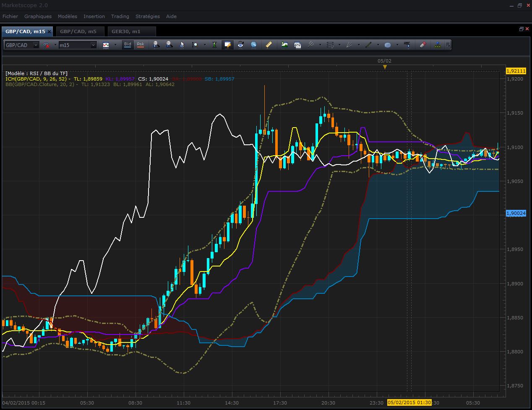Click the BB(GBP/CAD.Cloture, 20, 2) indicator label
The image size is (532, 410).
[40, 84]
